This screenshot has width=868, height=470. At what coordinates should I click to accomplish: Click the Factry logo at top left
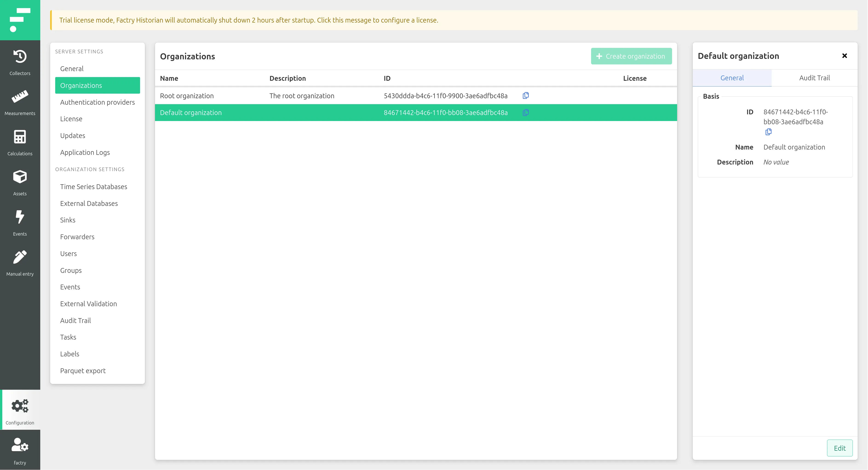[20, 20]
